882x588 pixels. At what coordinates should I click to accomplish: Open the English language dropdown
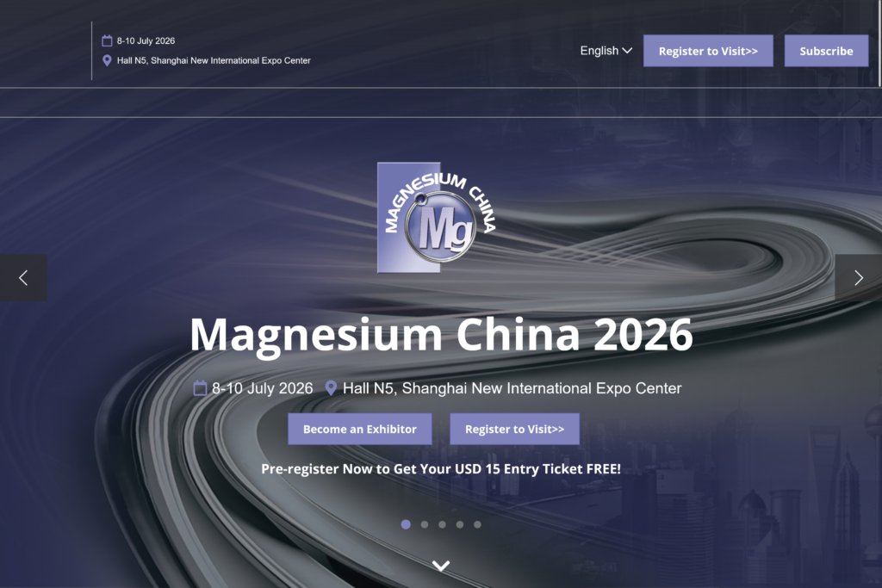[599, 51]
